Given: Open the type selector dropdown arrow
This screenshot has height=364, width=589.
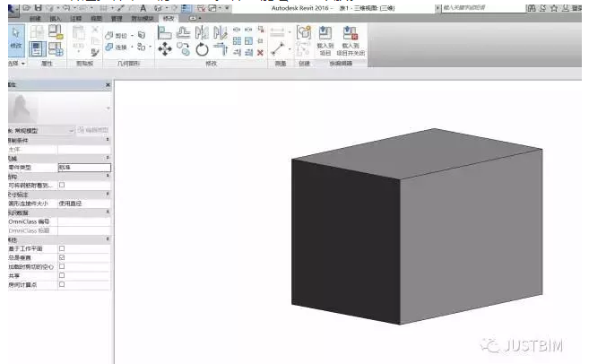Looking at the screenshot, I should [x=108, y=108].
